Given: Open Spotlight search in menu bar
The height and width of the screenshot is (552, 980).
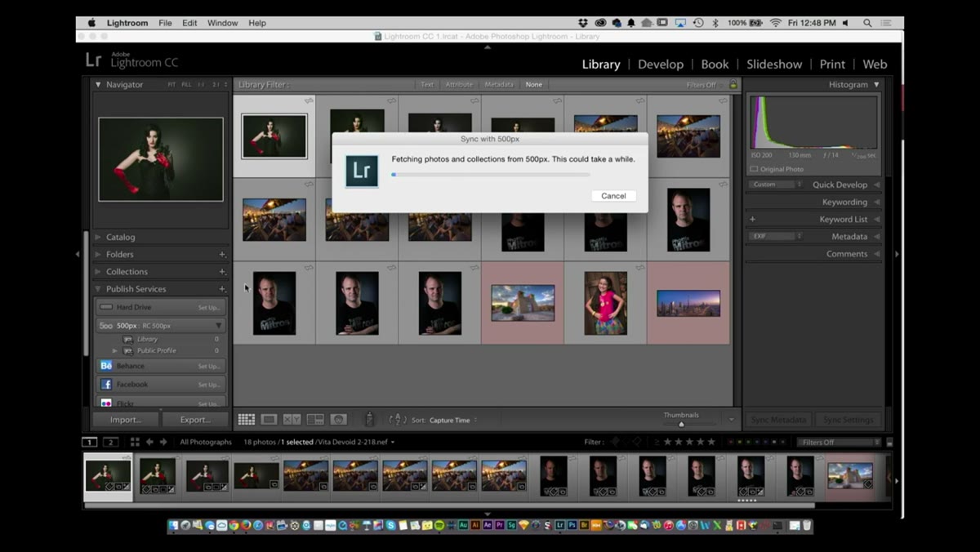Looking at the screenshot, I should (x=867, y=23).
